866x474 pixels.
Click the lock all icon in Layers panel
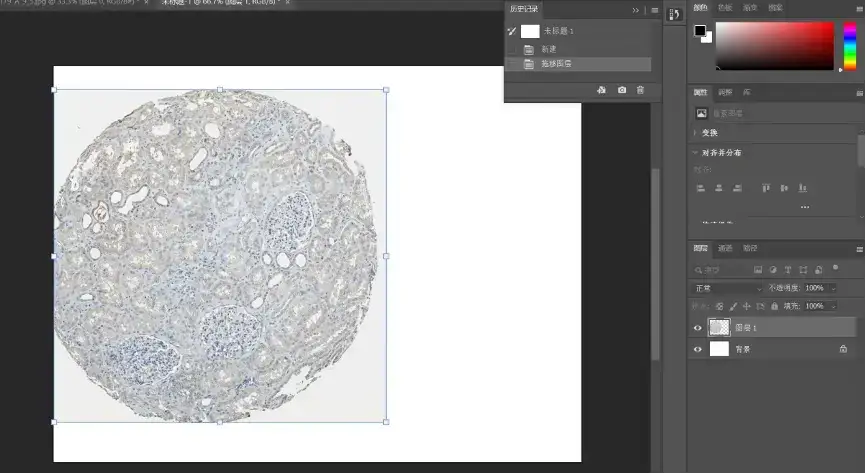(776, 306)
